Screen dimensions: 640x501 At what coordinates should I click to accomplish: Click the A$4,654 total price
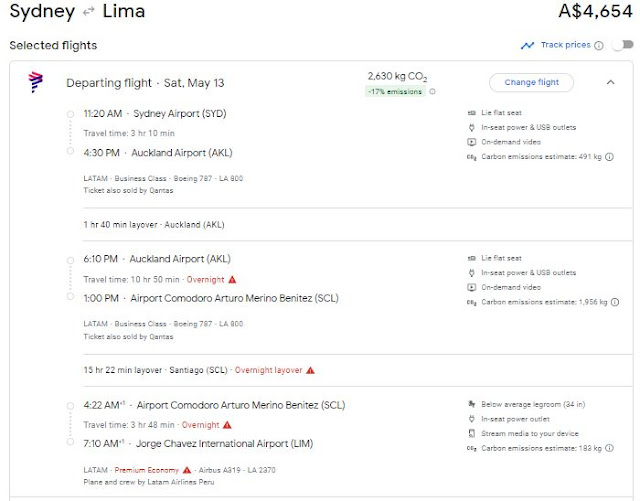click(595, 11)
